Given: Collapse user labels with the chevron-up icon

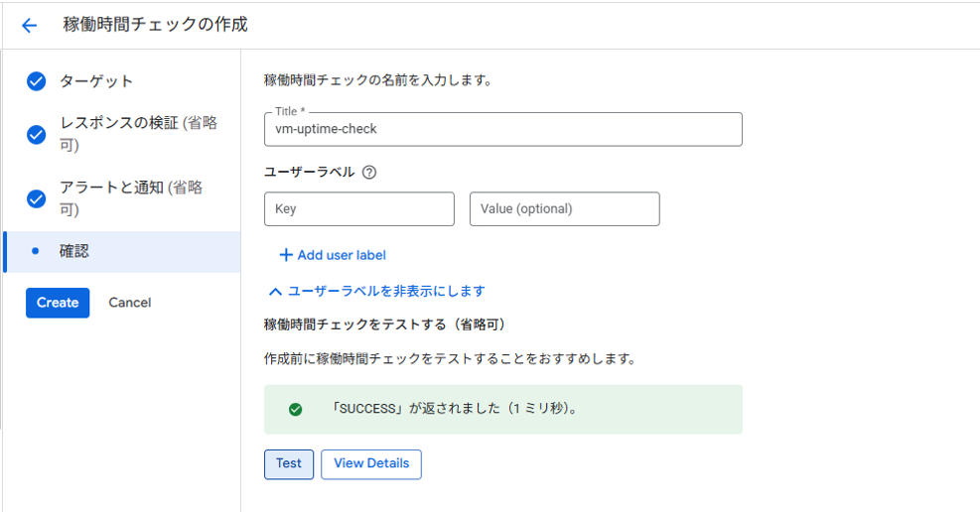Looking at the screenshot, I should pyautogui.click(x=275, y=292).
